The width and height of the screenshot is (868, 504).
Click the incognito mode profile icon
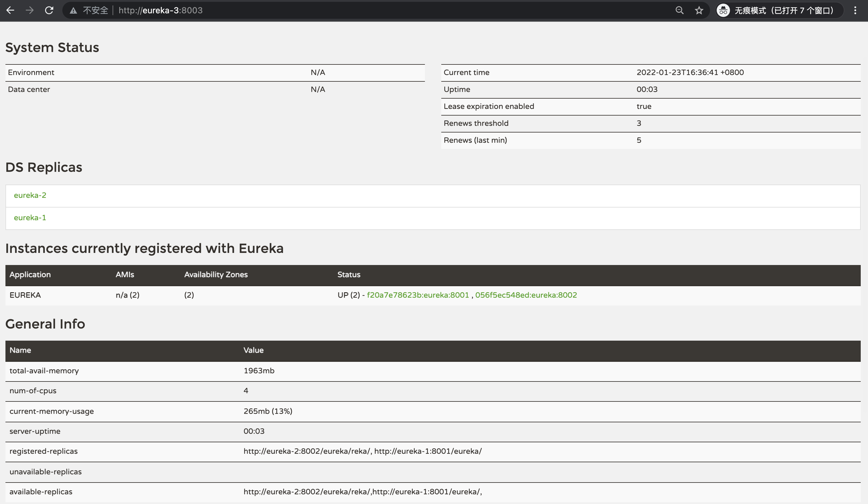pos(723,10)
